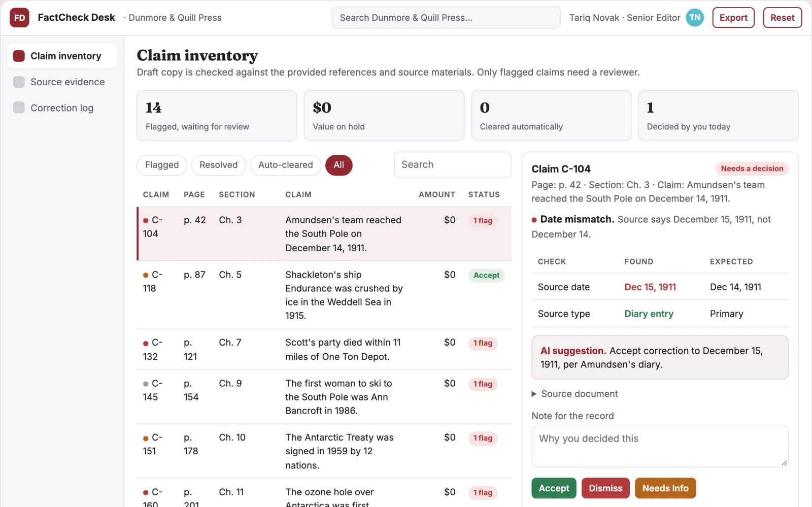This screenshot has width=812, height=507.
Task: Select the Flagged filter chip
Action: click(162, 165)
